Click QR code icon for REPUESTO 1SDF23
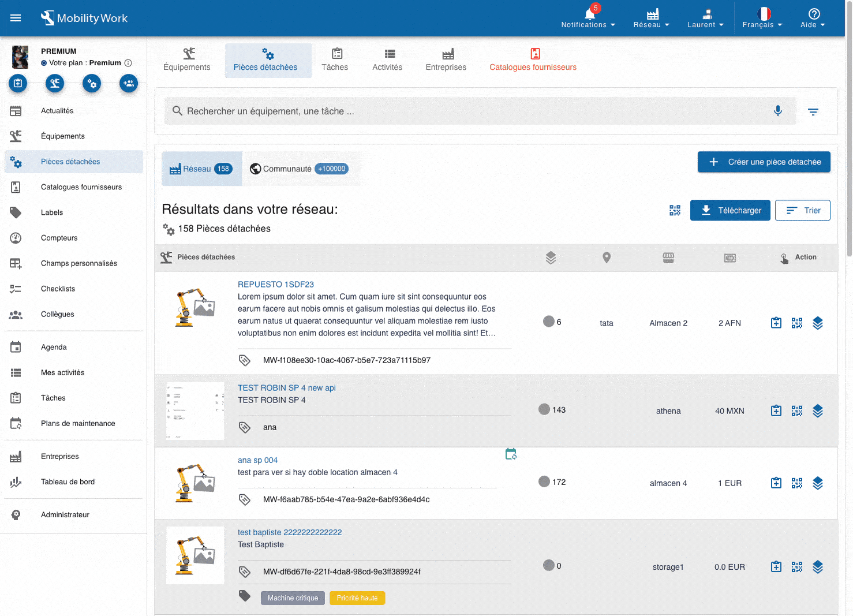This screenshot has height=616, width=853. [796, 323]
